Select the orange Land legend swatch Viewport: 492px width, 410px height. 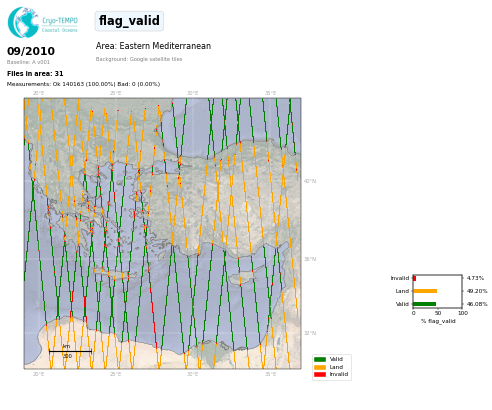click(x=320, y=367)
